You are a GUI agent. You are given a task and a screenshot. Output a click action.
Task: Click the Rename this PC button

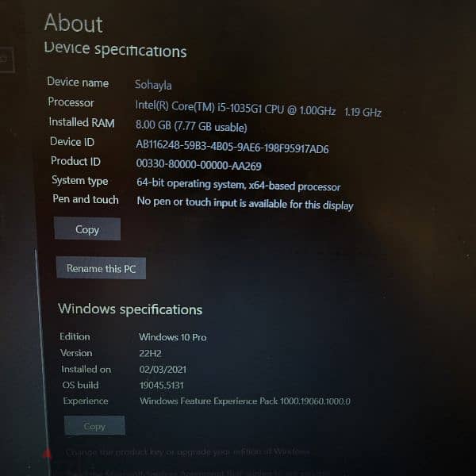101,268
